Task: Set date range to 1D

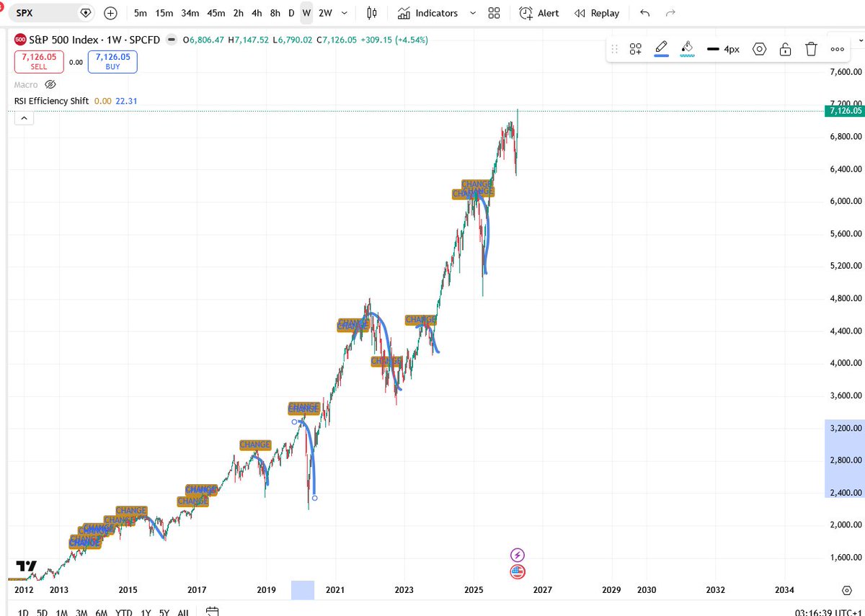Action: pyautogui.click(x=23, y=612)
